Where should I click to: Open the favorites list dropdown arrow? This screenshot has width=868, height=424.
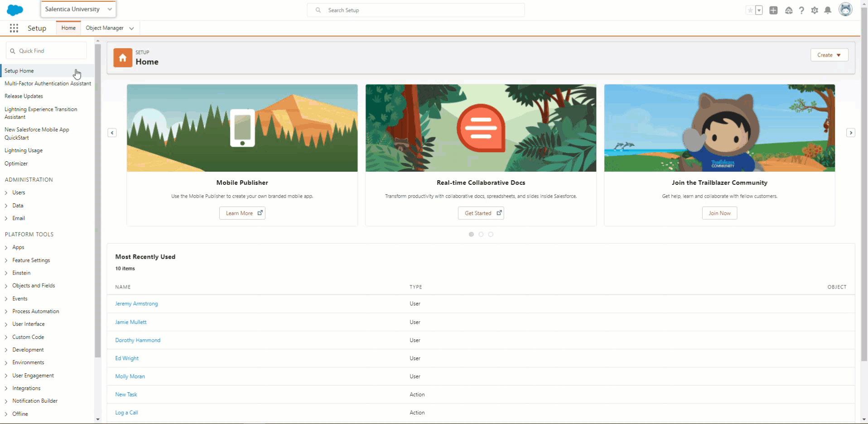[x=759, y=10]
